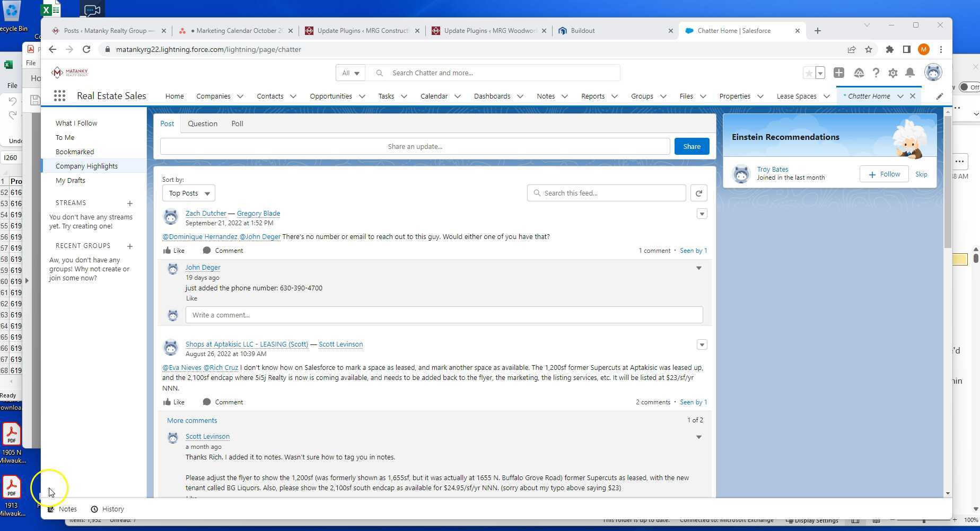Like Zach Dutcher's post
Image resolution: width=980 pixels, height=531 pixels.
[x=173, y=250]
